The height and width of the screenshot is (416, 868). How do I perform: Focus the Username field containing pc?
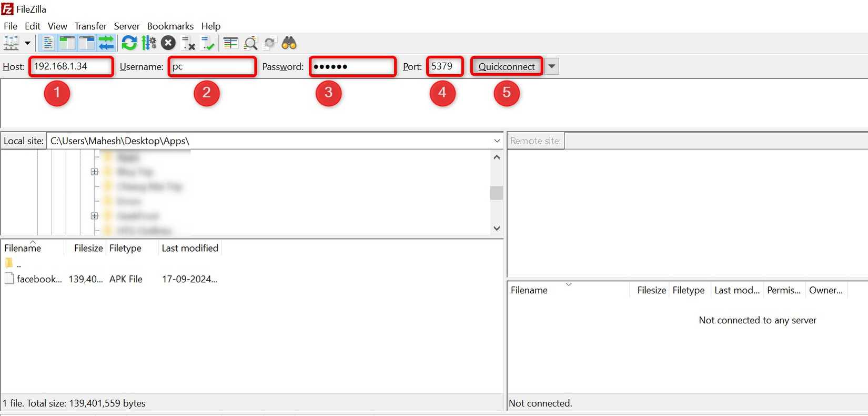coord(212,66)
